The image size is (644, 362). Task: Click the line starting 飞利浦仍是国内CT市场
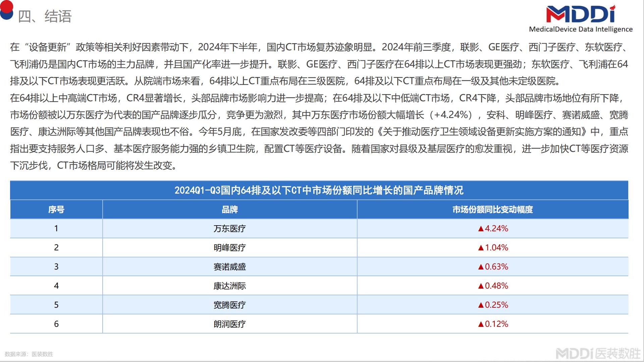[x=319, y=64]
